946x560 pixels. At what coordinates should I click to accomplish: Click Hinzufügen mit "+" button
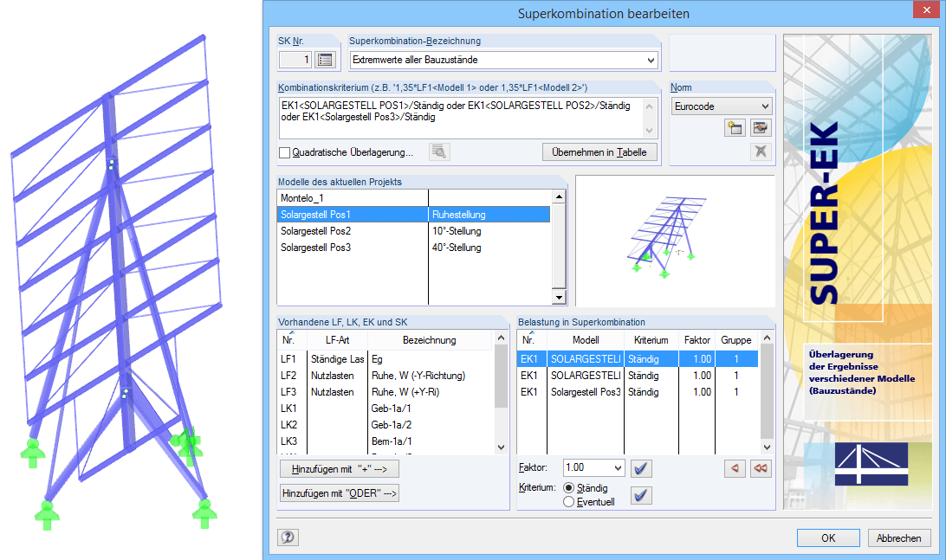pyautogui.click(x=339, y=469)
